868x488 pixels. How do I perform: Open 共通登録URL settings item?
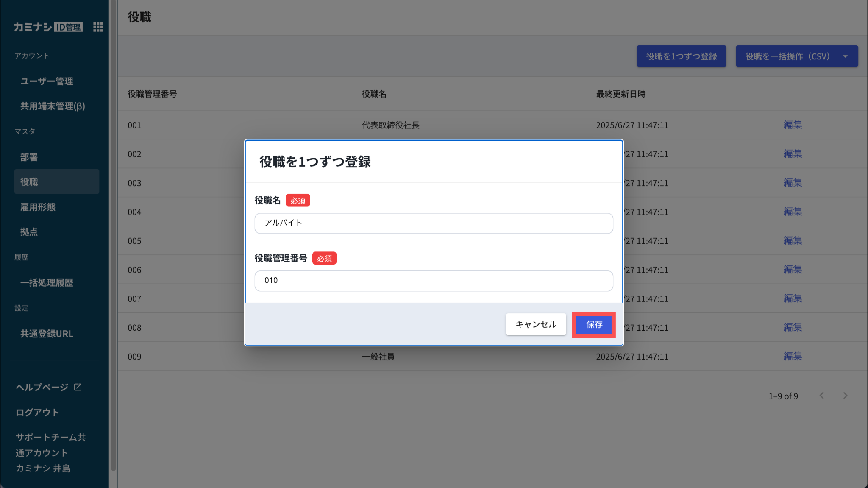[x=47, y=334]
